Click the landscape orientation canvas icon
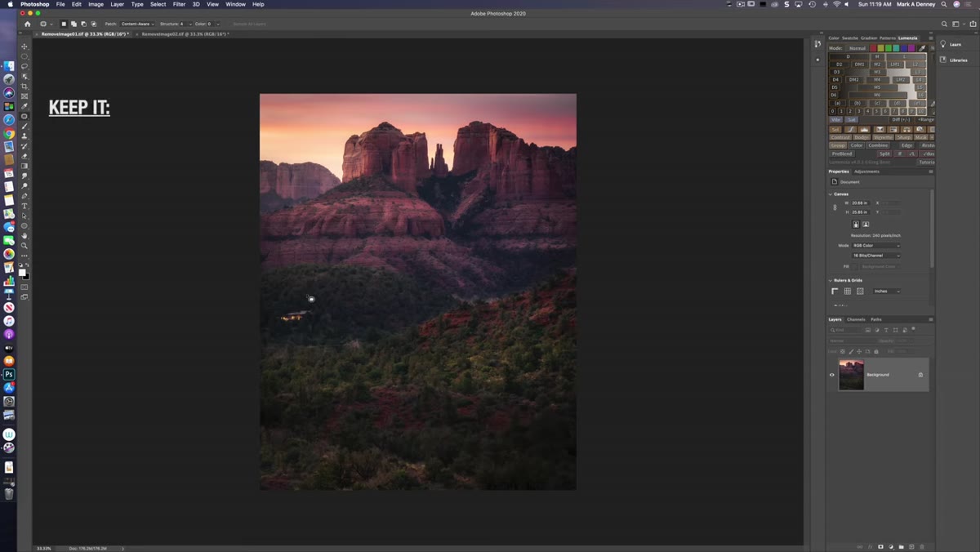 (866, 224)
